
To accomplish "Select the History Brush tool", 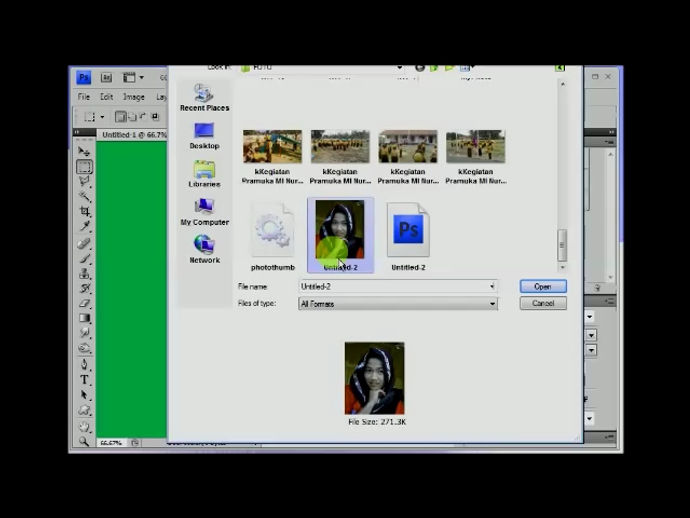I will click(84, 288).
